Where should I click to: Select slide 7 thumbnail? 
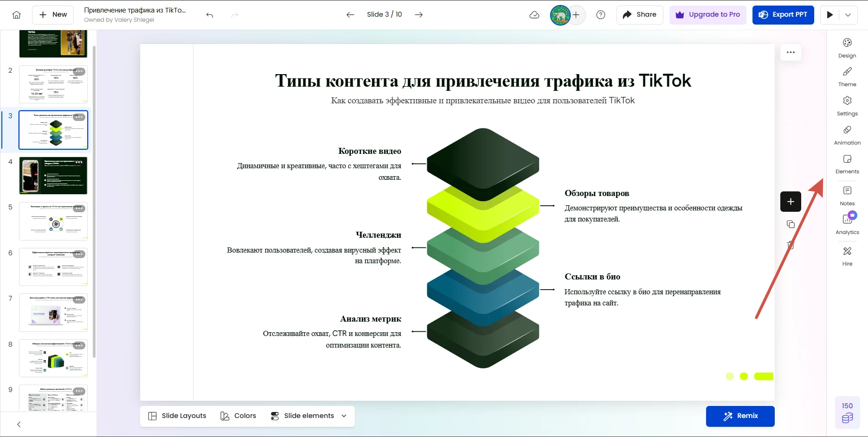coord(53,312)
